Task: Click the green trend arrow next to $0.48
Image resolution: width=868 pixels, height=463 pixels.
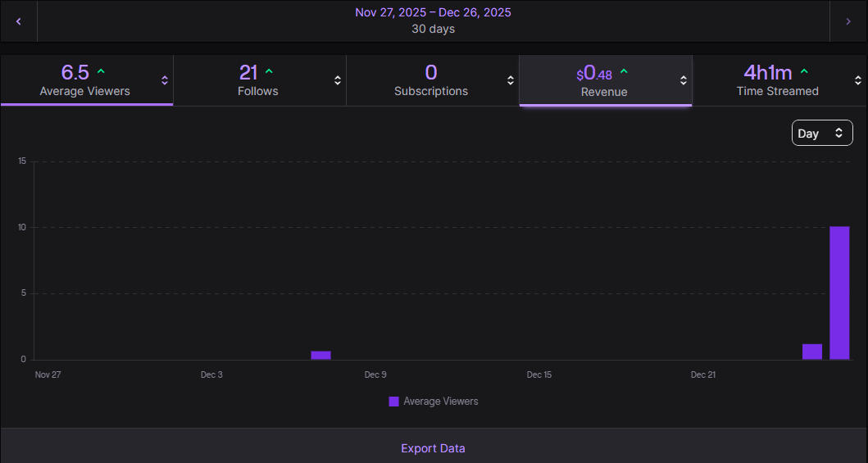Action: pos(624,71)
